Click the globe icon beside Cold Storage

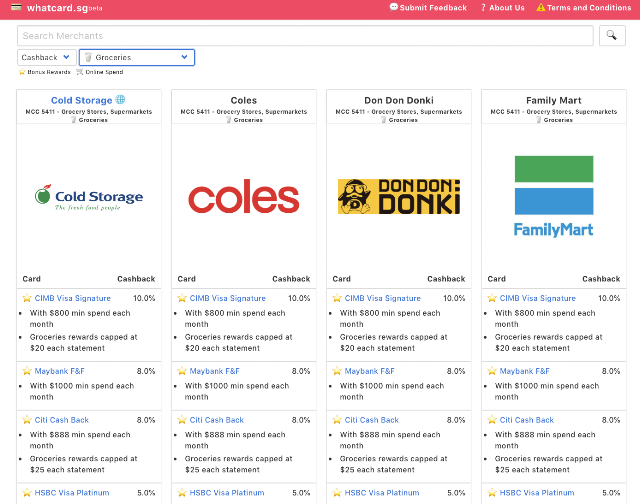point(120,99)
